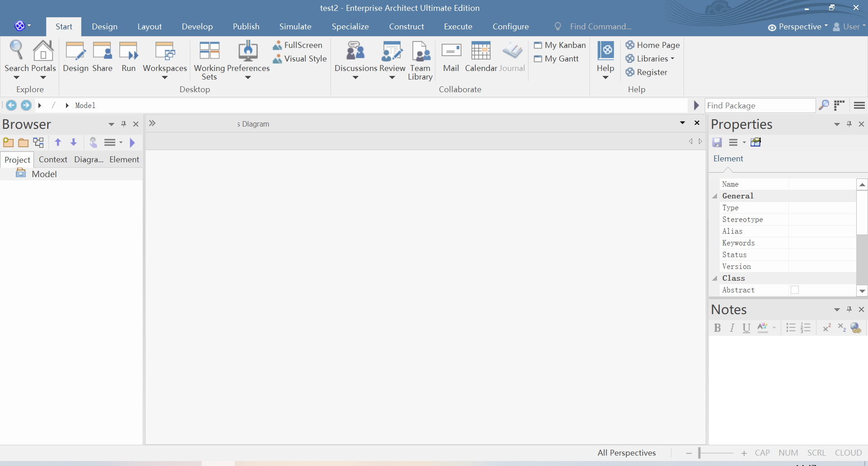Select the Element tab in Browser
This screenshot has width=868, height=466.
[x=124, y=160]
